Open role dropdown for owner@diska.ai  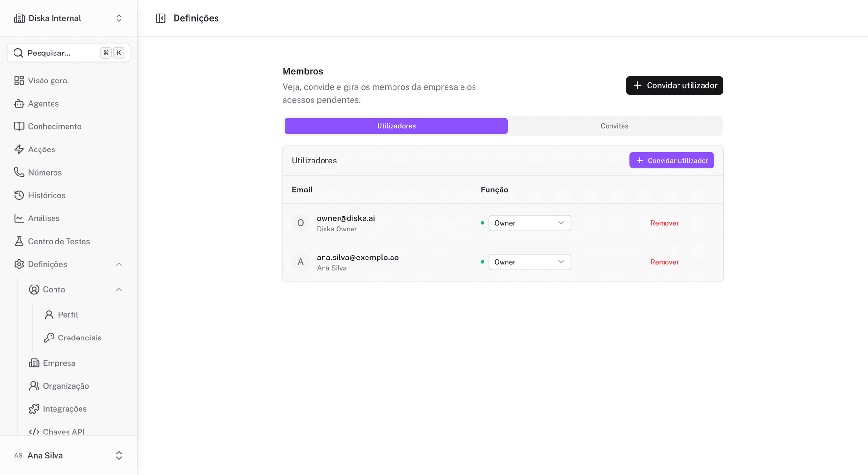(x=530, y=223)
